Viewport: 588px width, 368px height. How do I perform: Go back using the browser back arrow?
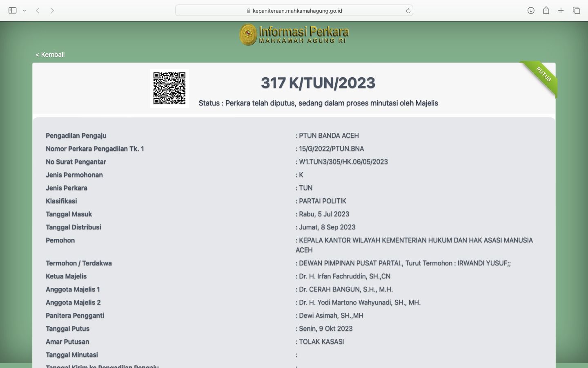38,11
